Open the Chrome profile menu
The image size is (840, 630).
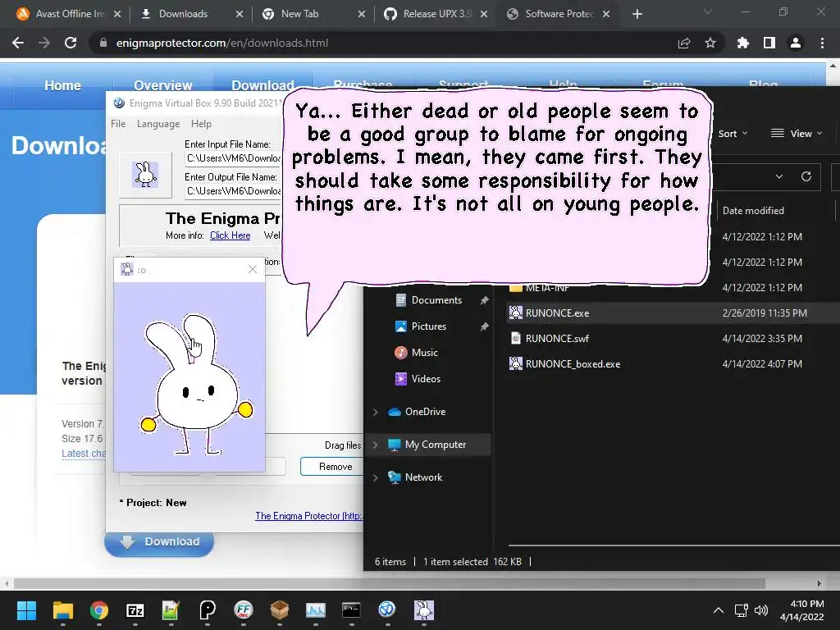pyautogui.click(x=796, y=43)
